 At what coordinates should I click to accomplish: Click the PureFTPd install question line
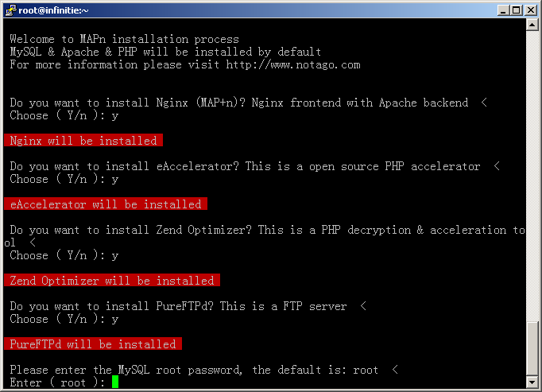point(188,306)
